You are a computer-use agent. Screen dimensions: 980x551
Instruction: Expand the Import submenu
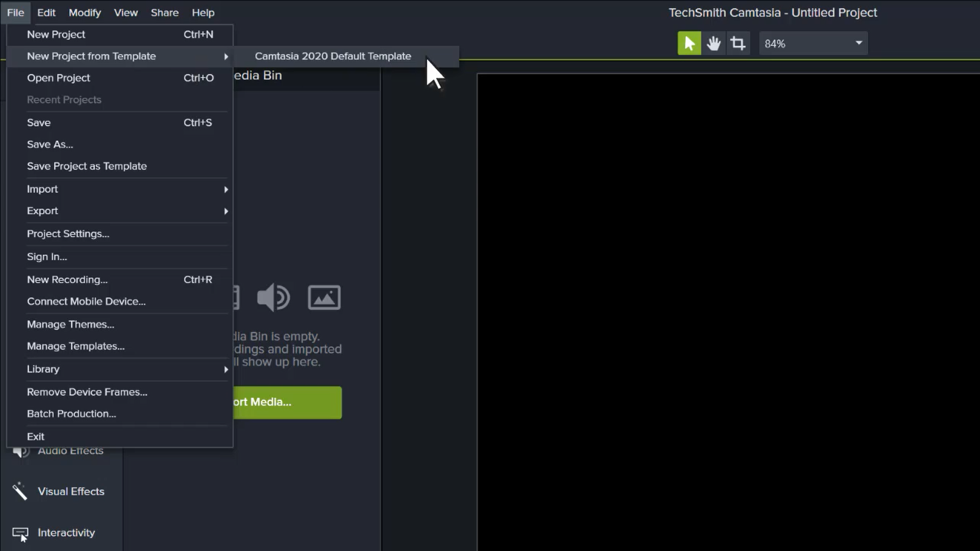click(120, 189)
